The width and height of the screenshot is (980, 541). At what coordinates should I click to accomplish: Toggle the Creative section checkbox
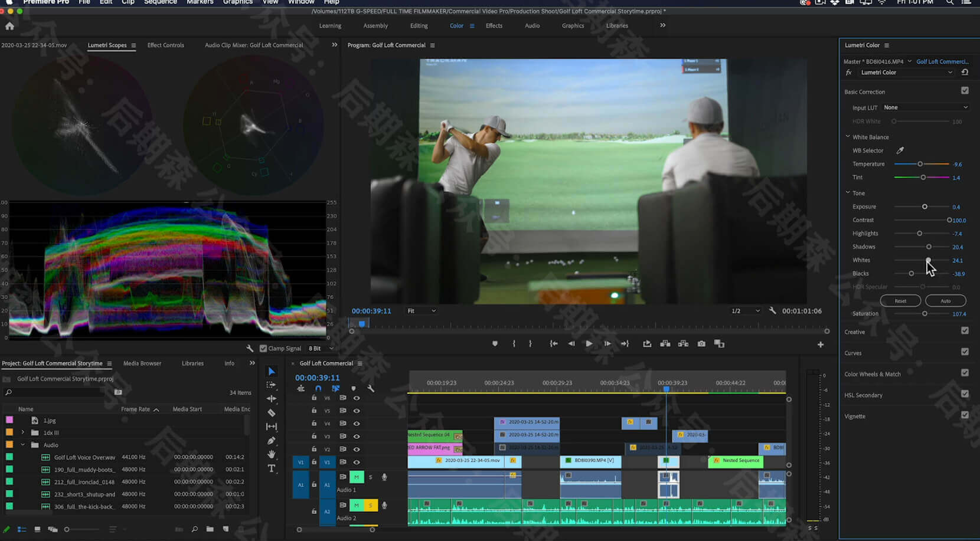[x=965, y=331]
